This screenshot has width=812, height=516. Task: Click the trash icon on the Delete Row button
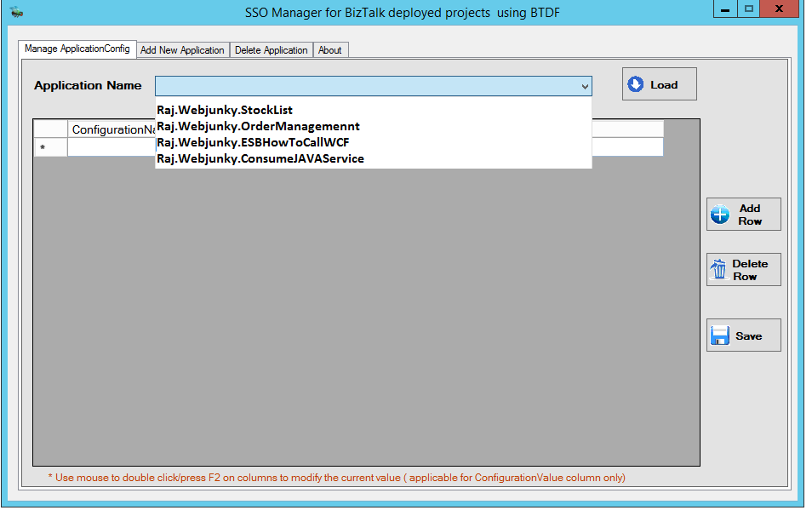click(720, 268)
